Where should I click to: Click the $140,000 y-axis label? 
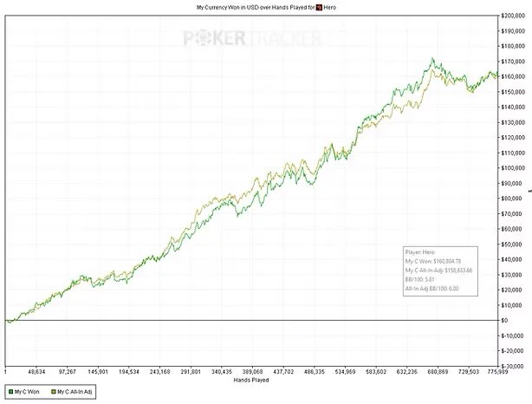(512, 108)
